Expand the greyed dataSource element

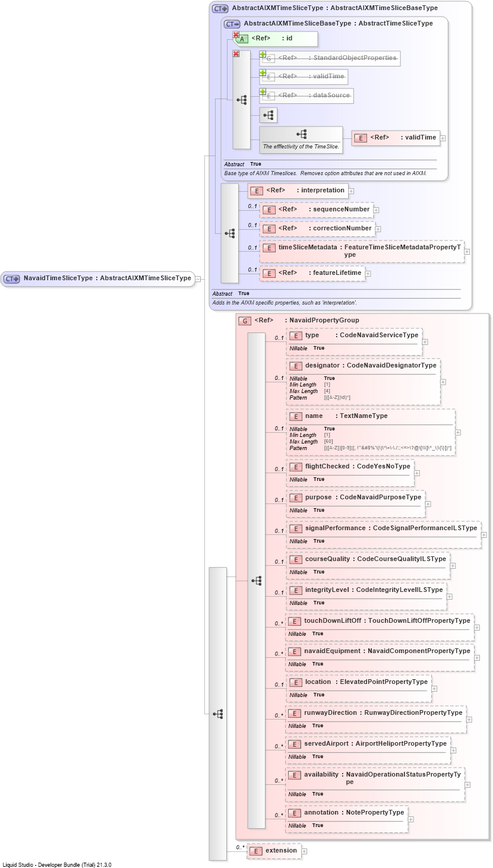(263, 91)
